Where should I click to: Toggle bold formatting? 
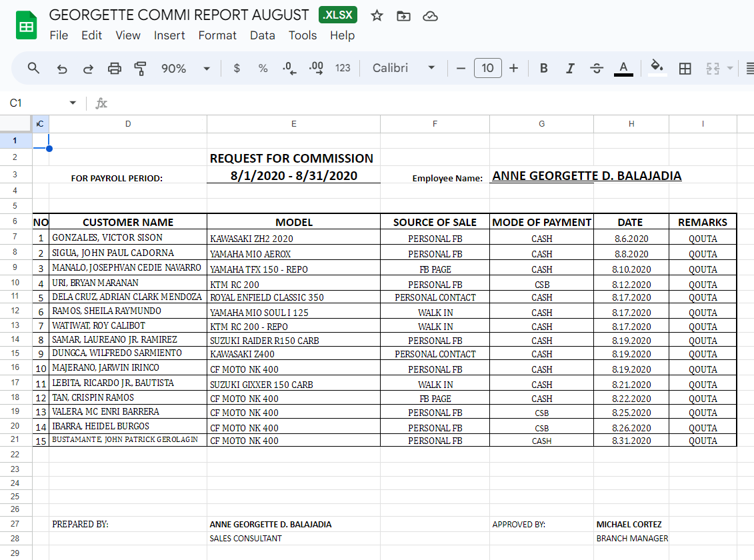(x=544, y=68)
